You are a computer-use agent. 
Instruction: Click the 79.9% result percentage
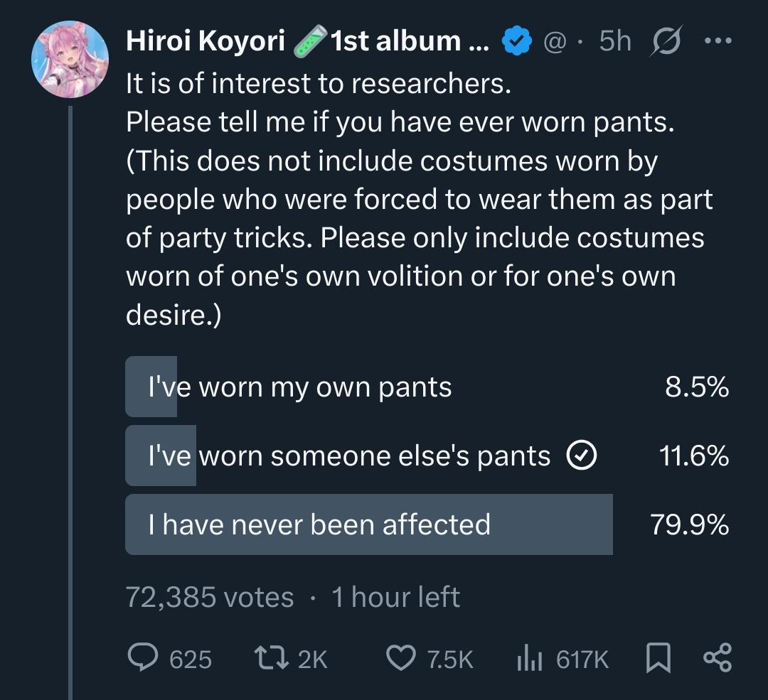pos(689,524)
